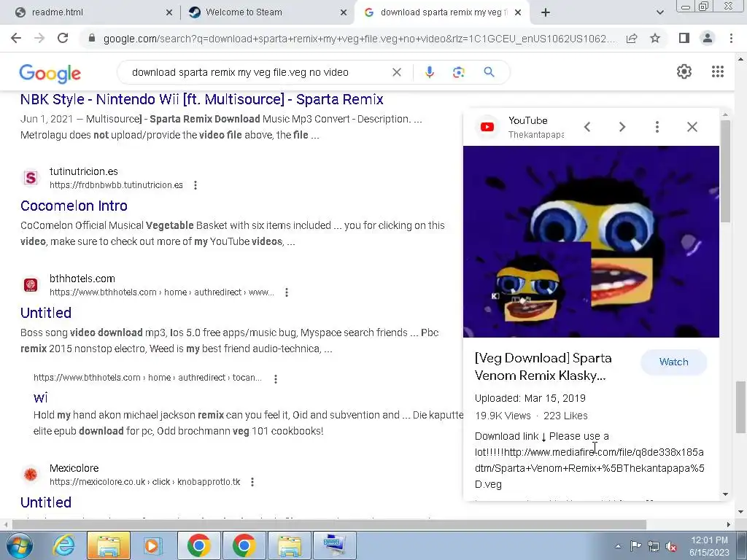The image size is (747, 560).
Task: Show next result in YouTube panel
Action: [x=622, y=127]
